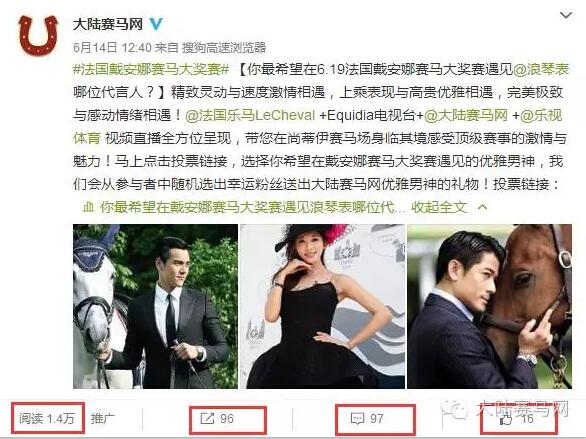Open the comments icon showing 97
Viewport: 586px width, 439px height.
point(357,418)
